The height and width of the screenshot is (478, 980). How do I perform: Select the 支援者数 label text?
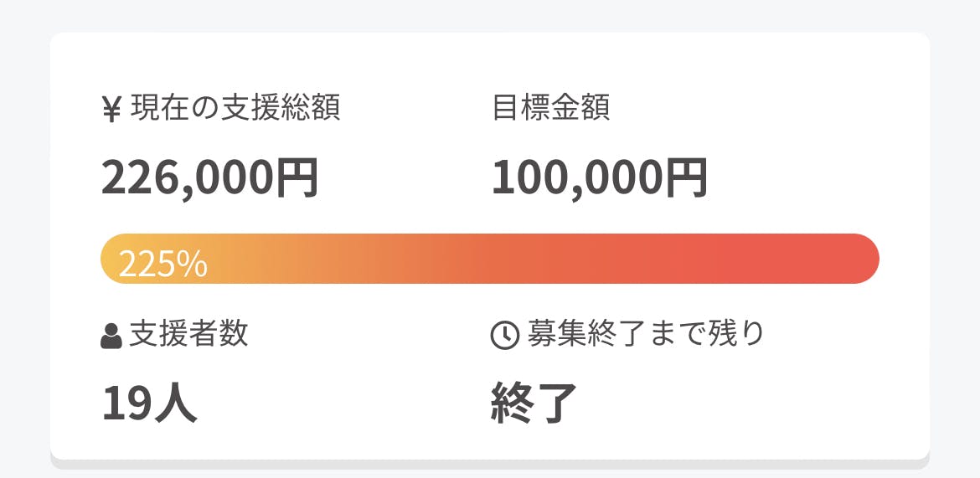(x=188, y=334)
